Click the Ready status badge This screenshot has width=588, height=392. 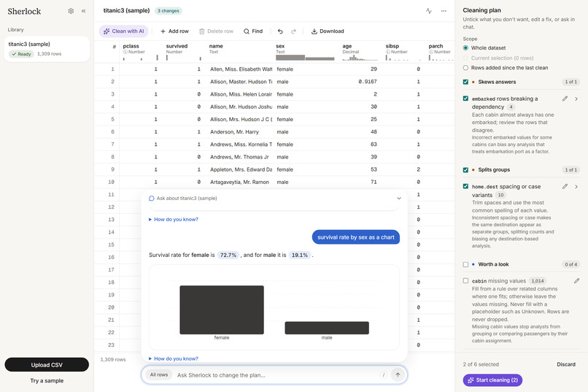21,54
